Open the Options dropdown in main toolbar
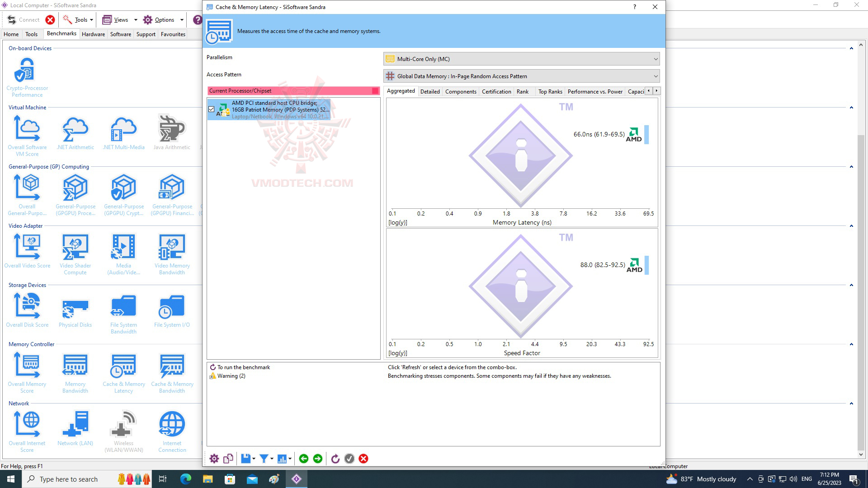The height and width of the screenshot is (488, 868). [x=182, y=20]
